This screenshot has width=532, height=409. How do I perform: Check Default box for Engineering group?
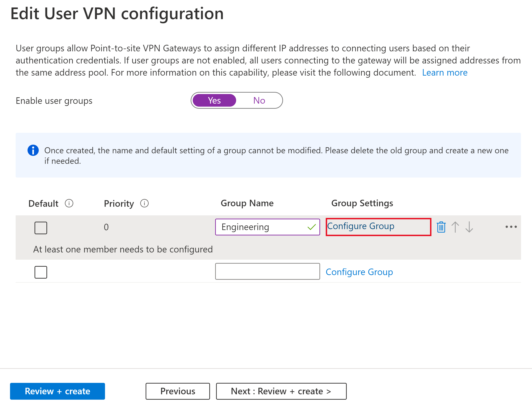coord(41,228)
